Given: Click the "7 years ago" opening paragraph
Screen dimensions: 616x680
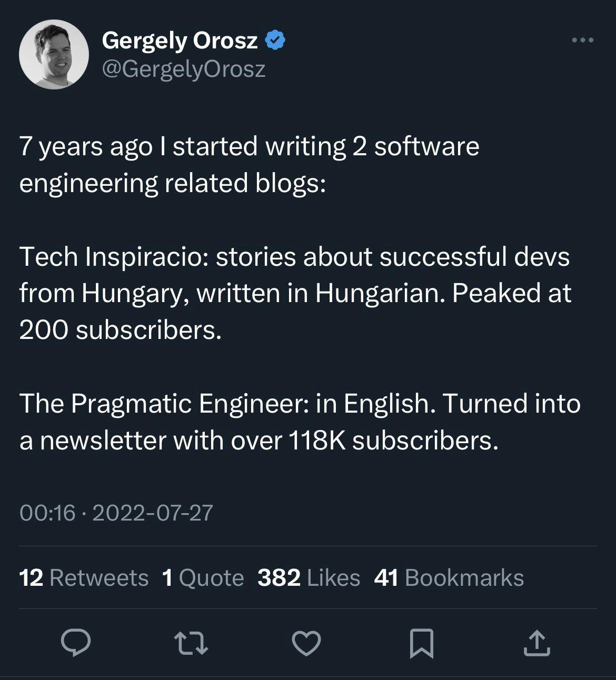Looking at the screenshot, I should pos(249,164).
